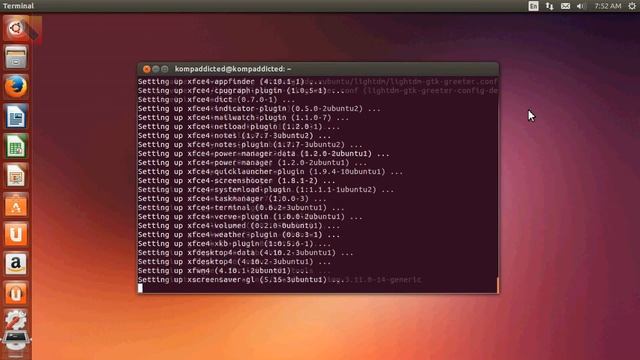Click line 'Setting up xfdesktop4-data'

click(x=246, y=252)
